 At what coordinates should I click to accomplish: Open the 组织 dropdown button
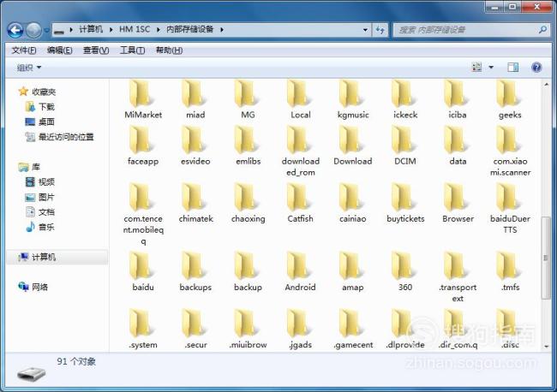pyautogui.click(x=29, y=68)
